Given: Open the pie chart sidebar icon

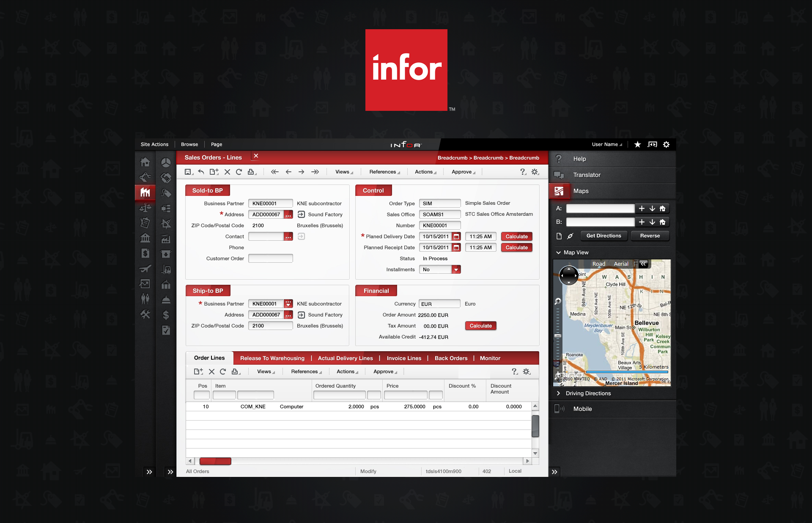Looking at the screenshot, I should (166, 162).
